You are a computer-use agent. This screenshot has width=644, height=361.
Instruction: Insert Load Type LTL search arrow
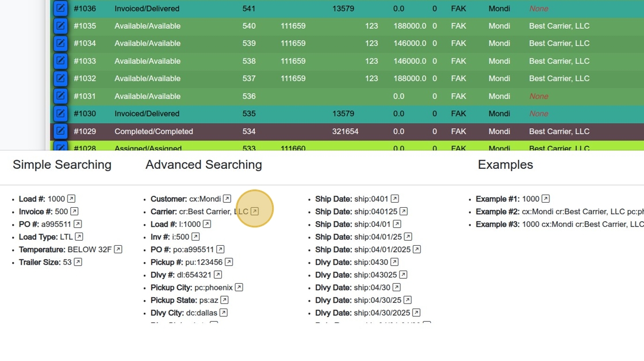point(79,237)
